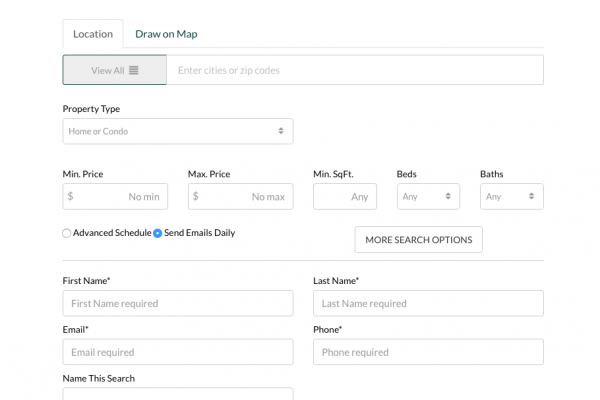Image resolution: width=600 pixels, height=400 pixels.
Task: Click the Property Type dropdown arrows icon
Action: [x=281, y=131]
